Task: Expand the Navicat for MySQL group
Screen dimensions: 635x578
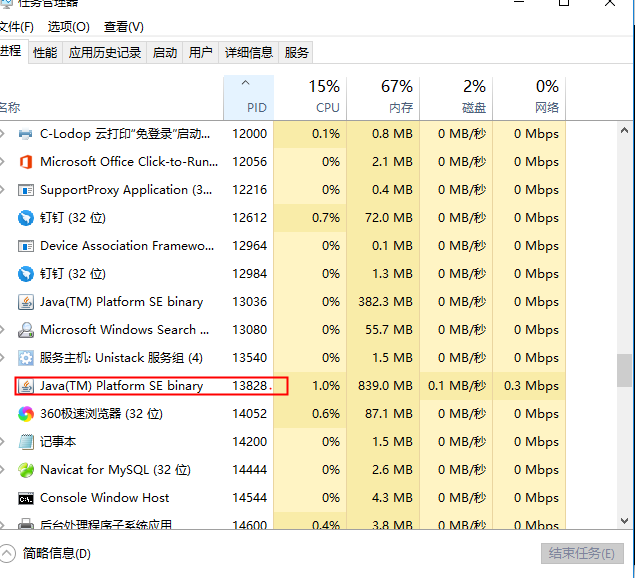Action: click(x=2, y=470)
